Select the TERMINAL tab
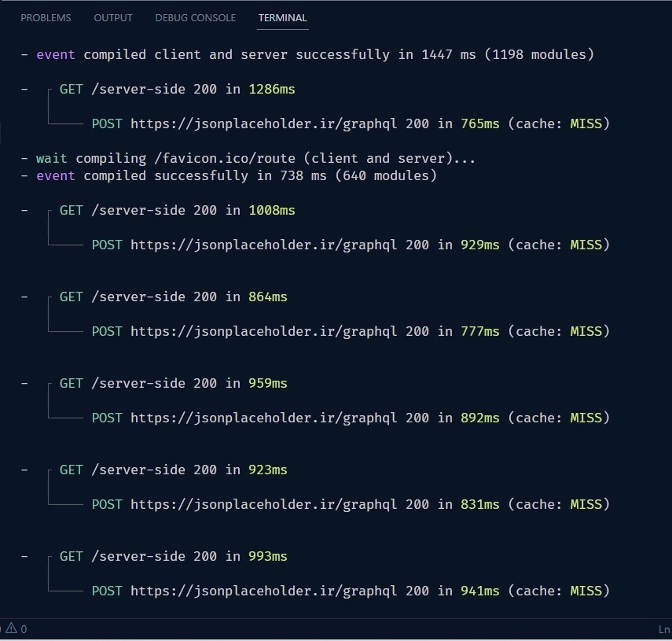The width and height of the screenshot is (672, 641). click(x=282, y=17)
